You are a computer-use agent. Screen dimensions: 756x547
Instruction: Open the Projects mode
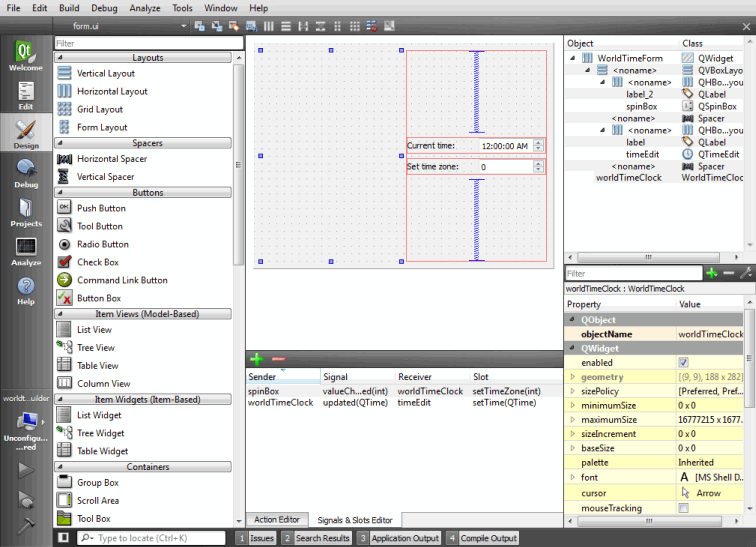(x=26, y=211)
